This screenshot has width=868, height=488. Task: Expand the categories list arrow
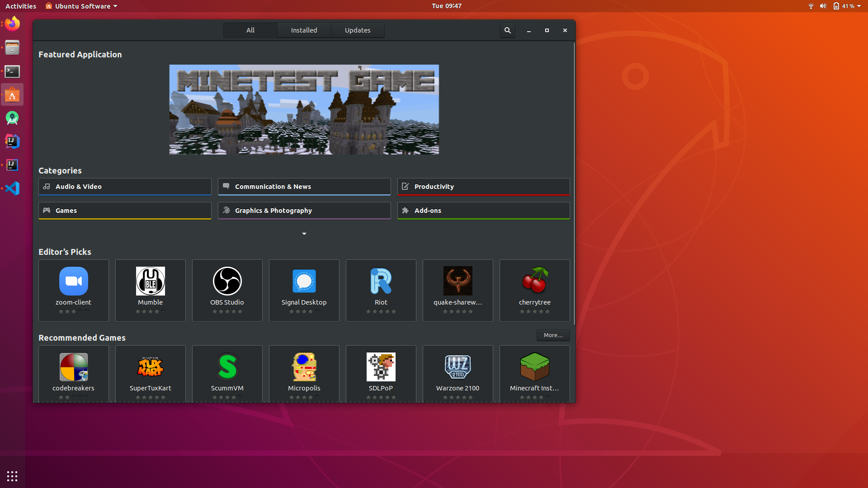(x=304, y=234)
